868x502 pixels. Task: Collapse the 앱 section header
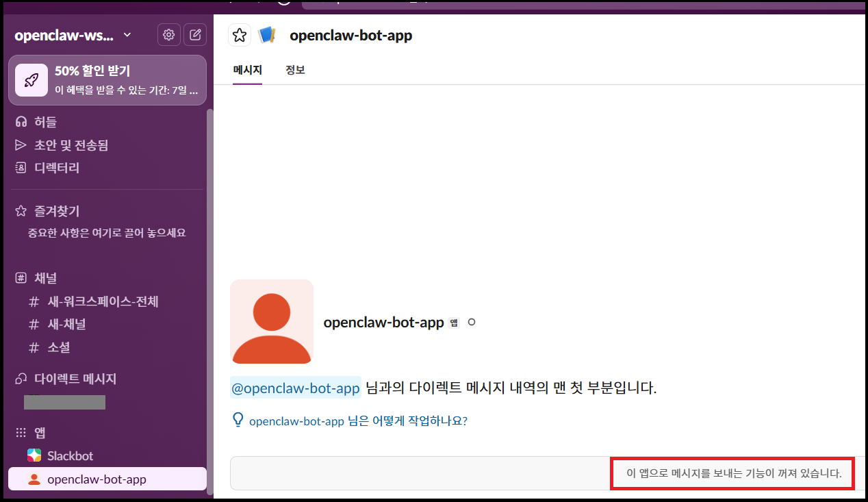tap(40, 433)
